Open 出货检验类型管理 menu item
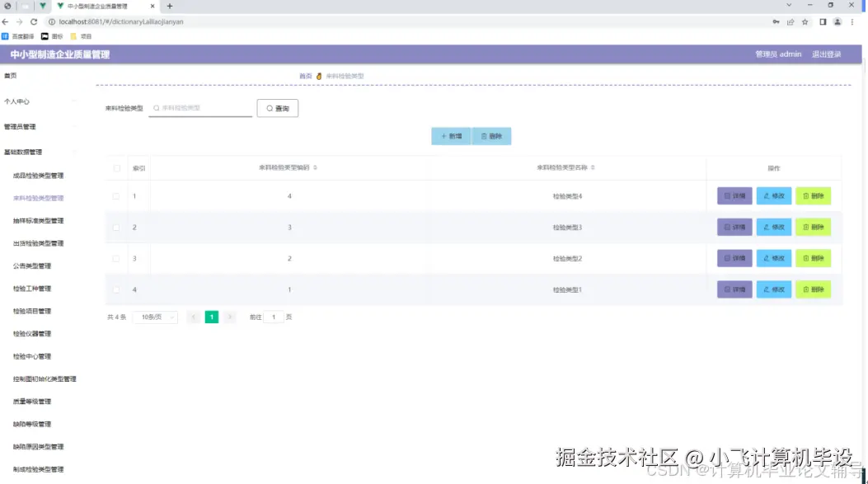Screen dimensions: 868x484 point(38,244)
